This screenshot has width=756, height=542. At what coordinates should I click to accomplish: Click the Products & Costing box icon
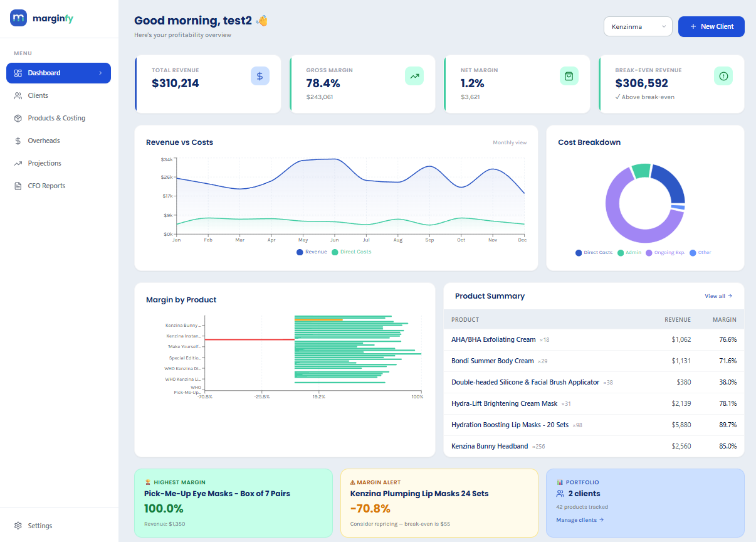pyautogui.click(x=18, y=118)
